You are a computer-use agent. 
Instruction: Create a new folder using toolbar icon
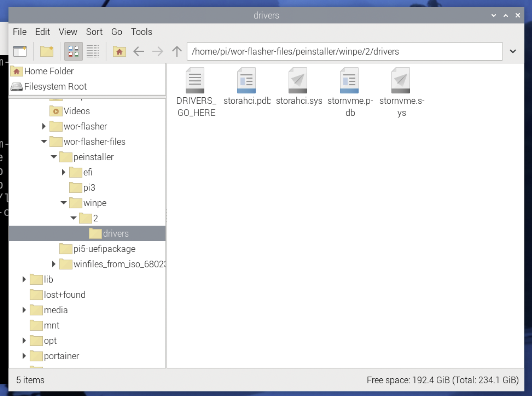click(47, 51)
